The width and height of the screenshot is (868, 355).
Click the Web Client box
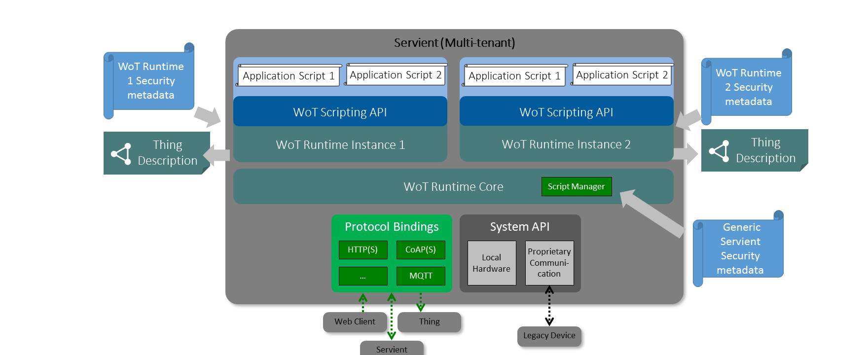(x=355, y=321)
